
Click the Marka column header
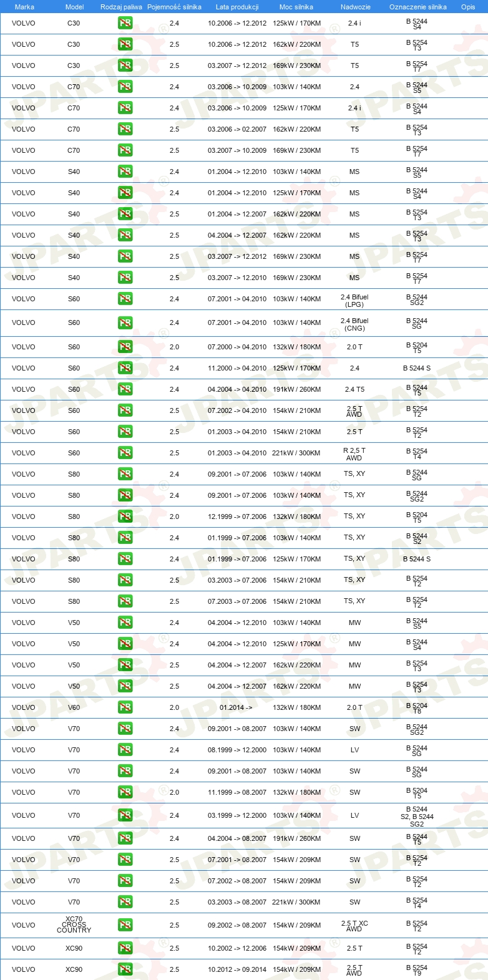(x=24, y=7)
